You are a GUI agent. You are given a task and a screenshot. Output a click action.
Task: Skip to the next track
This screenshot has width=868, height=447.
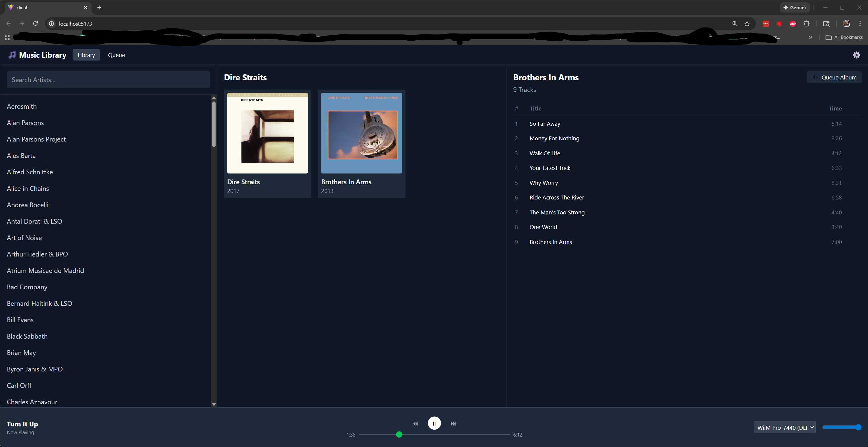point(453,423)
